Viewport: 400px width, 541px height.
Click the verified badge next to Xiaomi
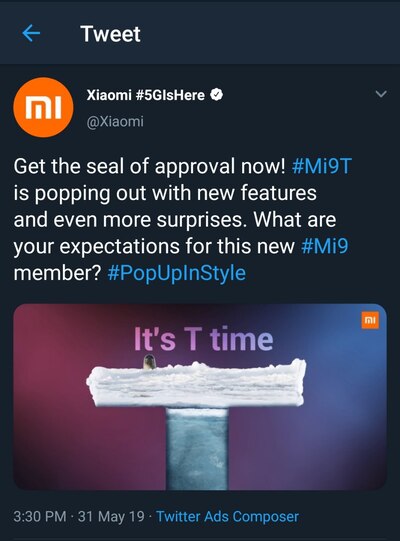tap(216, 95)
